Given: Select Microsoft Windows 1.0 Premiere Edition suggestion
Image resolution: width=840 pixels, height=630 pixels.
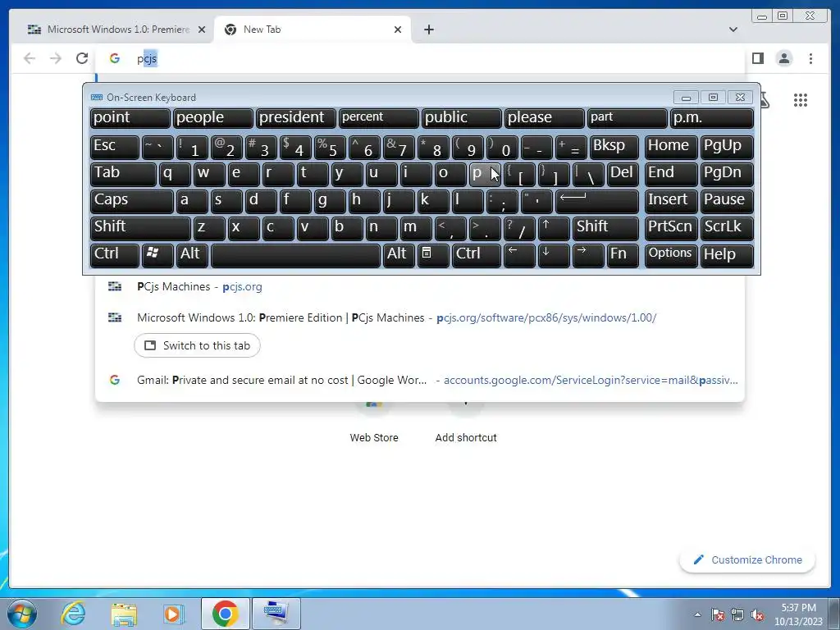Looking at the screenshot, I should pos(420,317).
